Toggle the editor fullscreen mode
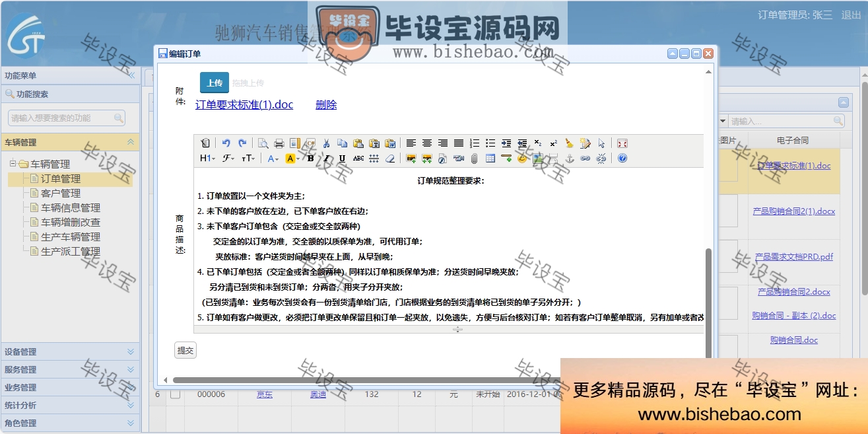Image resolution: width=868 pixels, height=434 pixels. (622, 143)
